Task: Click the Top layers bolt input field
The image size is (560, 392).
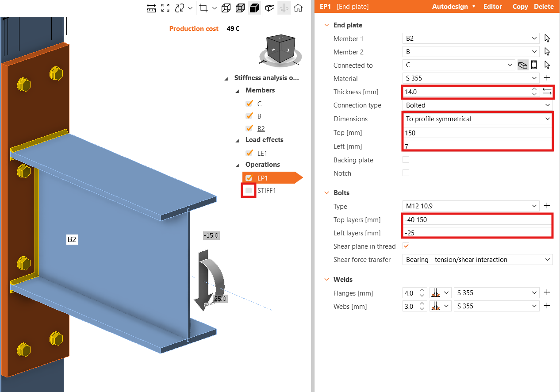Action: coord(477,219)
